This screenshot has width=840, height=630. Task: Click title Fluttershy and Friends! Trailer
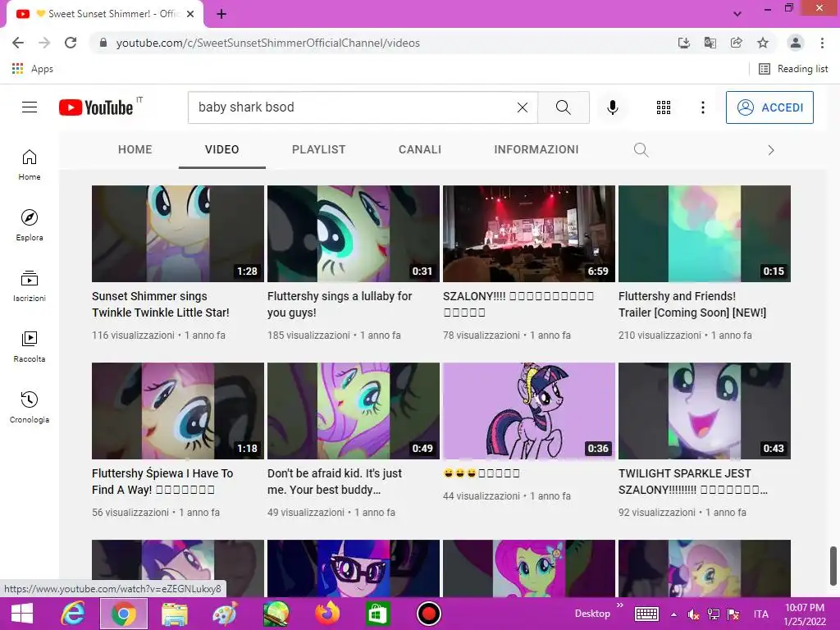pyautogui.click(x=692, y=304)
